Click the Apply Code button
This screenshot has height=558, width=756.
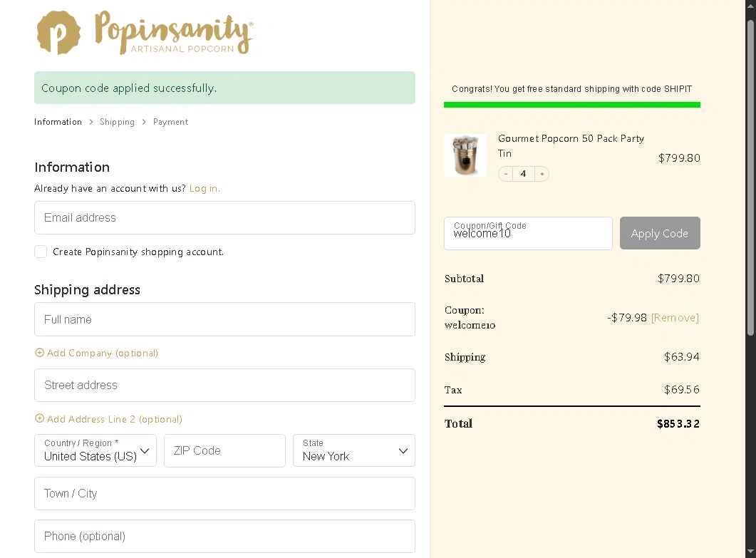pos(660,234)
